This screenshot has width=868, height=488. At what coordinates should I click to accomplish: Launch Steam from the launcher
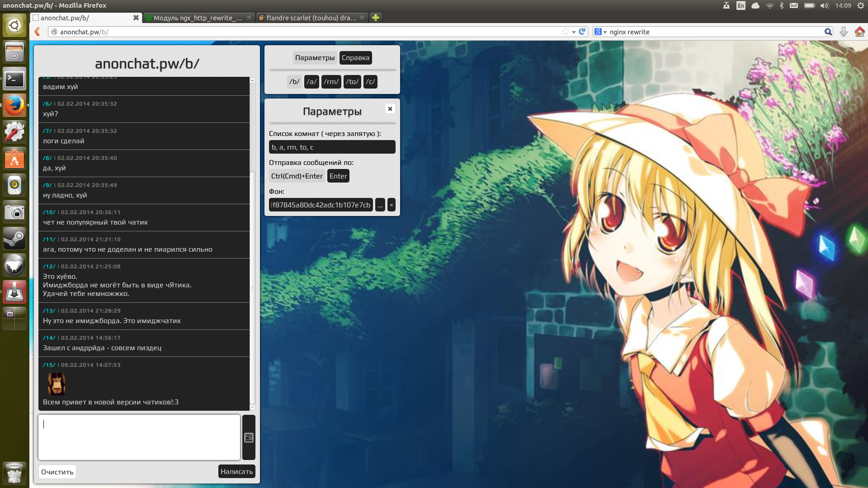point(14,239)
